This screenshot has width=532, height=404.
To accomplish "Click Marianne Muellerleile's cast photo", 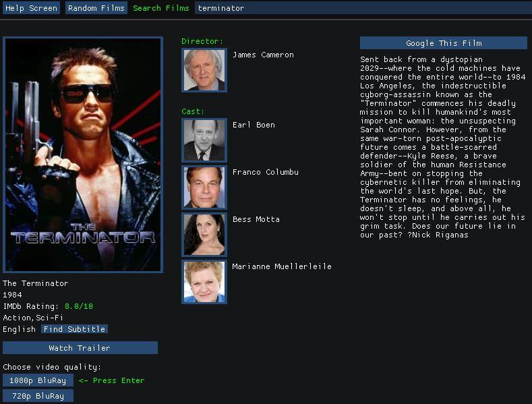I will (x=204, y=282).
